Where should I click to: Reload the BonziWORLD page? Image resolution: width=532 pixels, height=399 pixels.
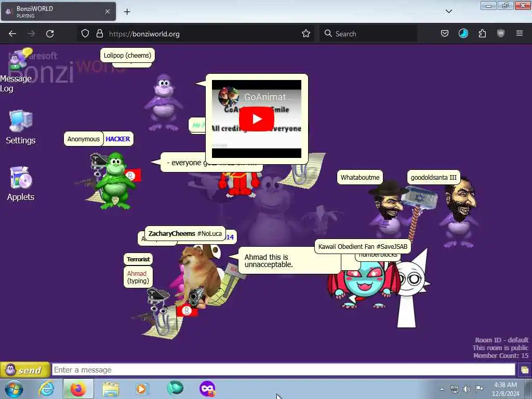(x=50, y=34)
